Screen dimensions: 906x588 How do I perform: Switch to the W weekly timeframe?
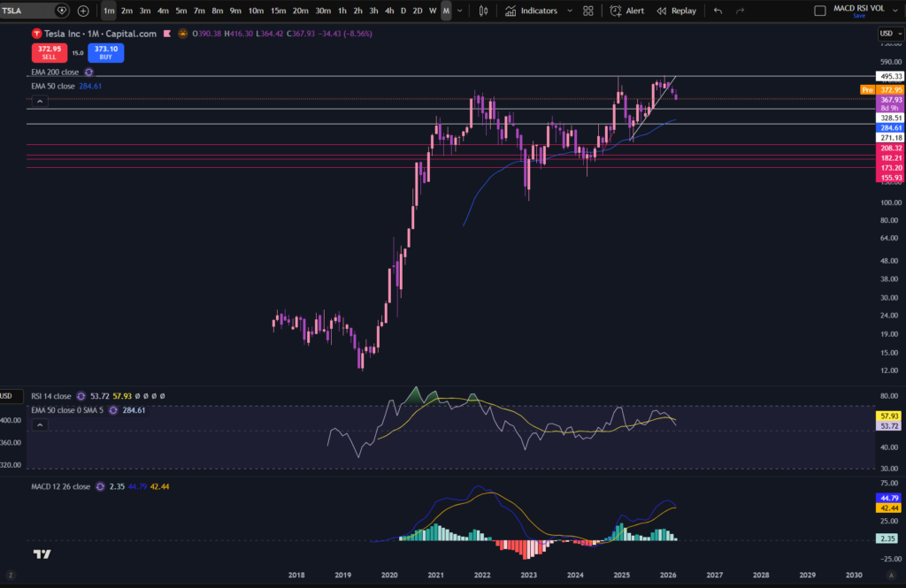click(432, 11)
